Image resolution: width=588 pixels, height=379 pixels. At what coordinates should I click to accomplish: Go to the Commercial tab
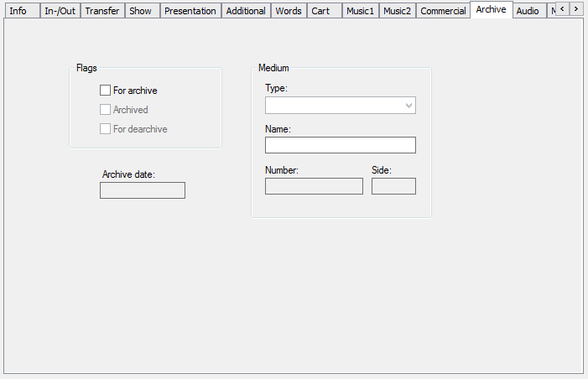coord(443,11)
